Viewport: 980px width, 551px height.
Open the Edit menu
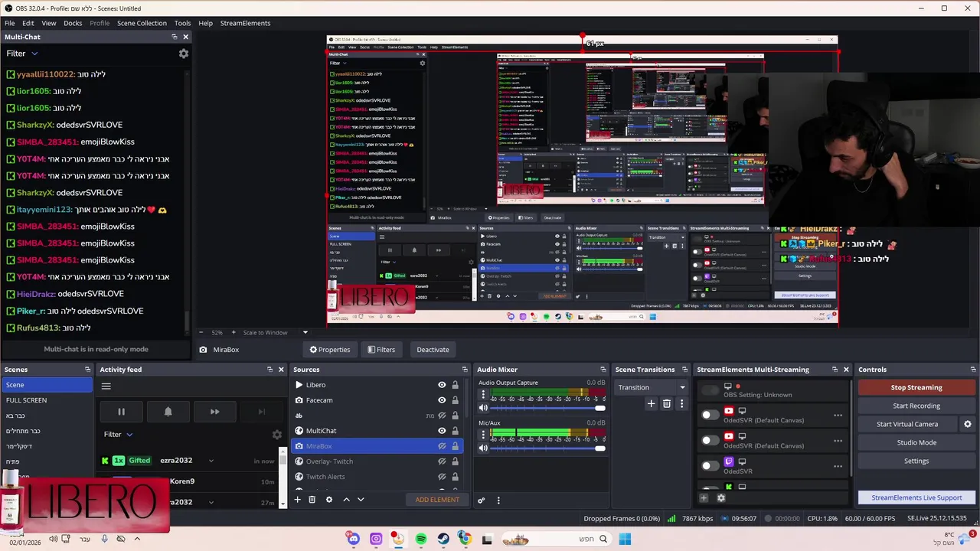point(28,23)
